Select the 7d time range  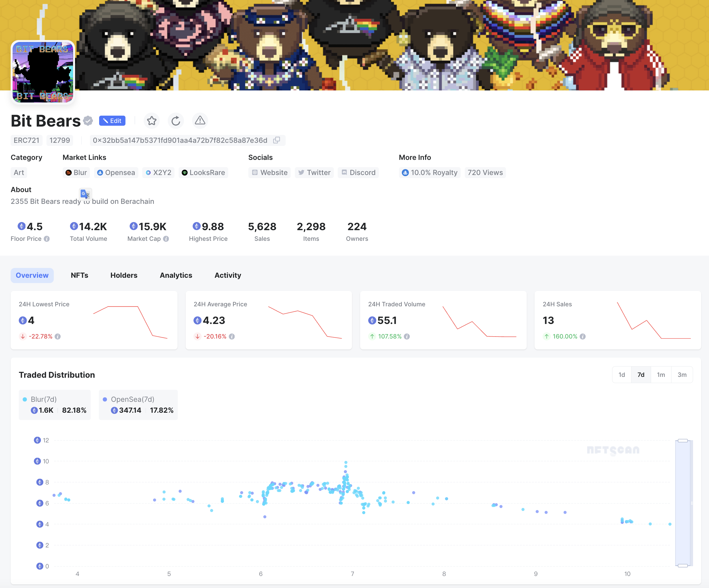[x=641, y=375]
